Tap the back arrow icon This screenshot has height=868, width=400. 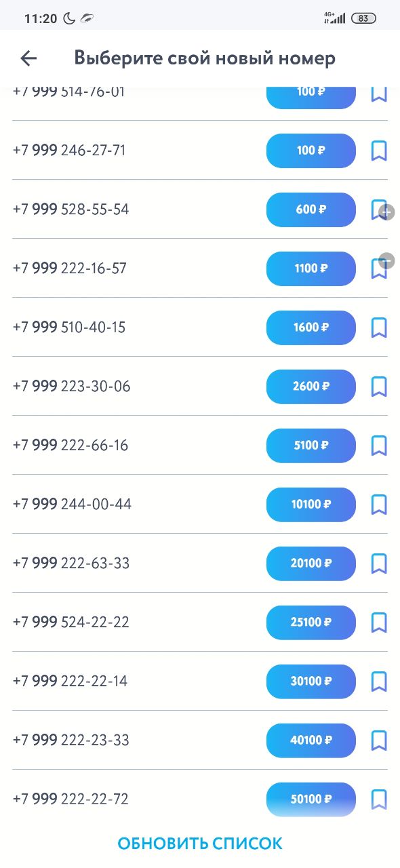pos(28,58)
